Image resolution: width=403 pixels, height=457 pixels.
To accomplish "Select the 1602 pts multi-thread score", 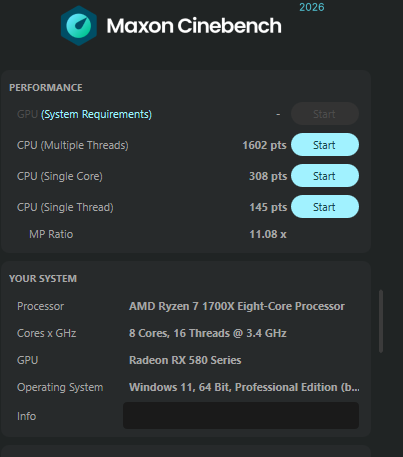I will coord(264,145).
